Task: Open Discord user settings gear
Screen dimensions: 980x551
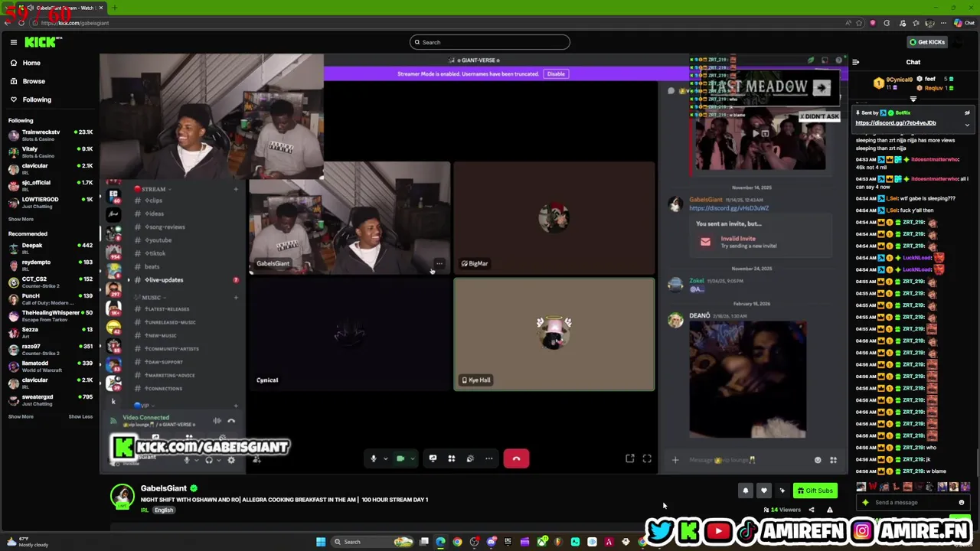Action: click(x=231, y=460)
